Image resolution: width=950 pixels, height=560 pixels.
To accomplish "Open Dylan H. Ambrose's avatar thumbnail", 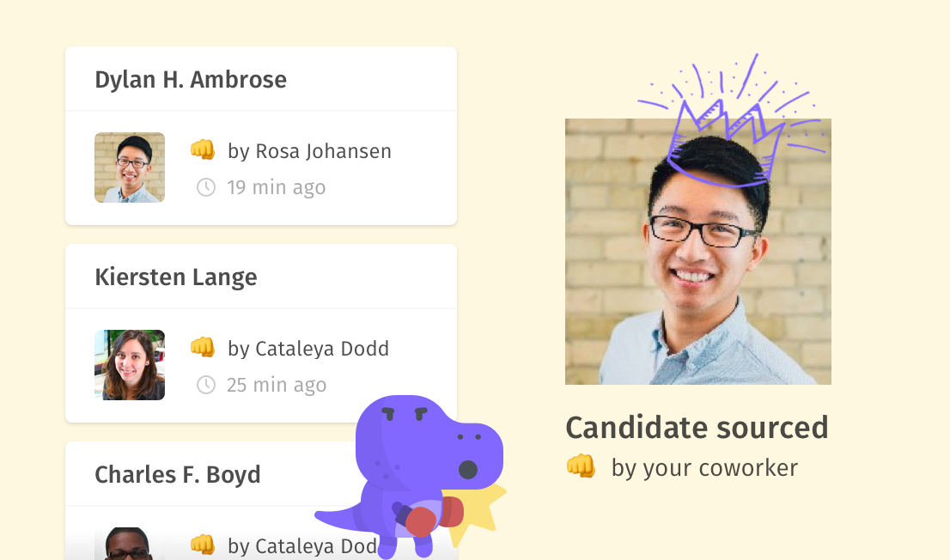I will point(130,167).
